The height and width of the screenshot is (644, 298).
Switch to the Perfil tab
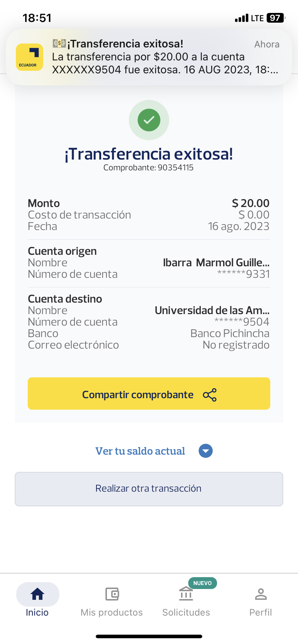coord(261,612)
